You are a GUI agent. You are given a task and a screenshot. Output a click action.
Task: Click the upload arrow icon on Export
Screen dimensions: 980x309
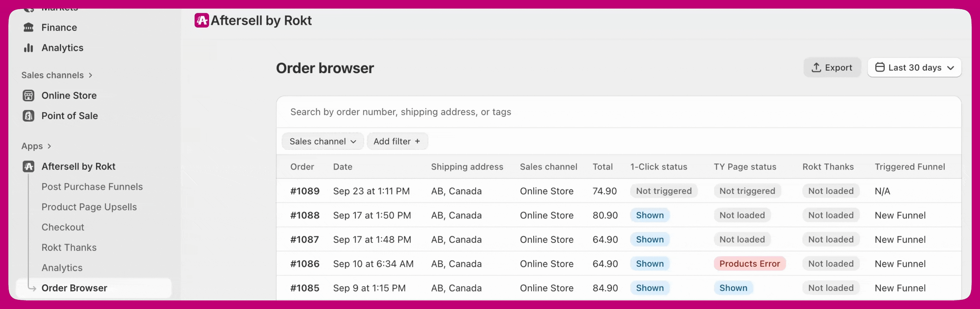coord(816,68)
